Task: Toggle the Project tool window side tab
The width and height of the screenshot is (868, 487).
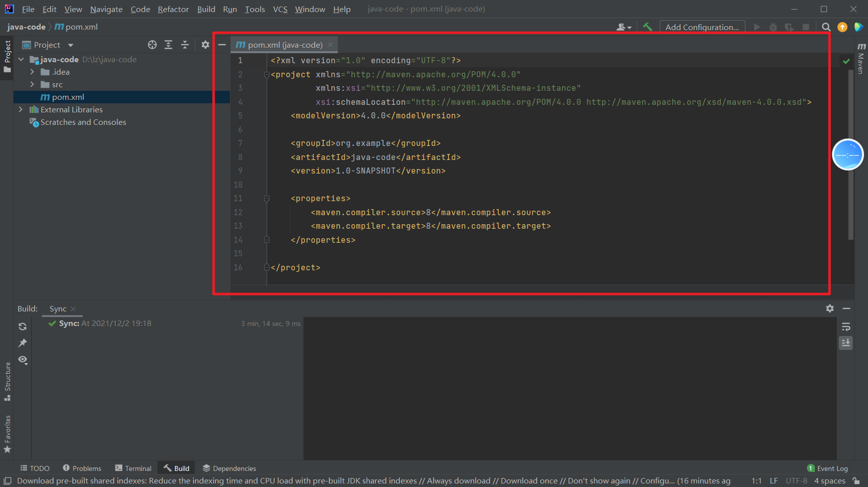Action: click(x=7, y=57)
